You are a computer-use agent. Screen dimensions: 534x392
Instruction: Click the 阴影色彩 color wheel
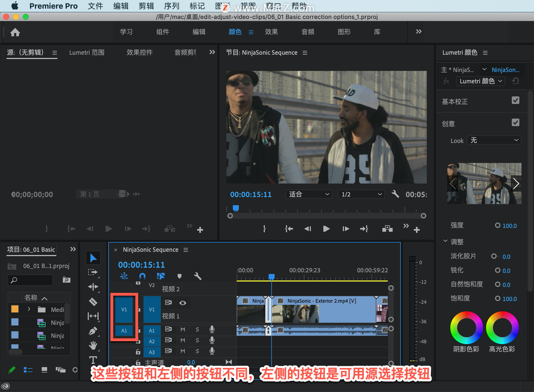pyautogui.click(x=466, y=328)
